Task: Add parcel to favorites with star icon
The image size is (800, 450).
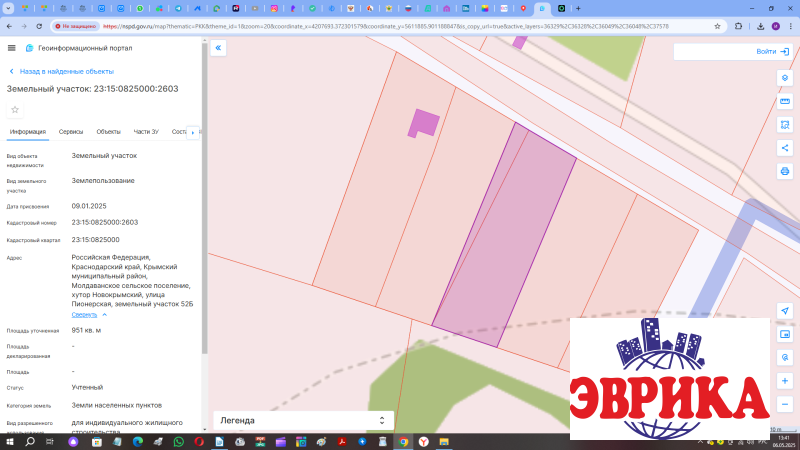Action: tap(15, 110)
